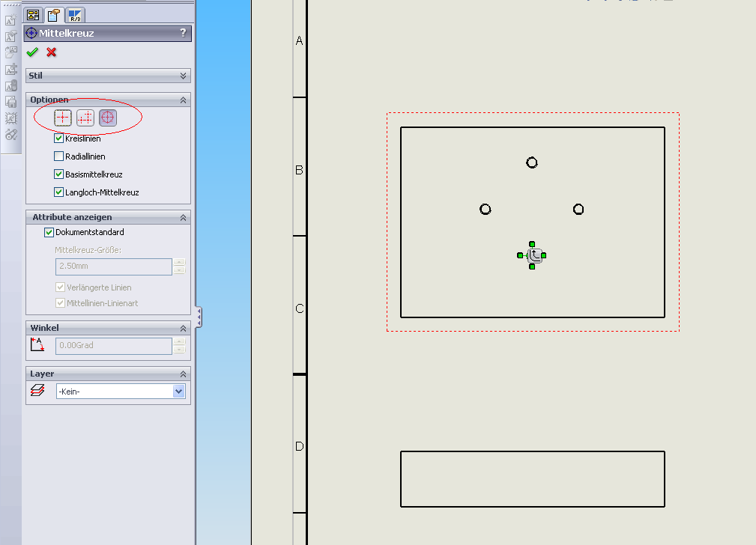Screen dimensions: 756x545
Task: Collapse the Attribute anzeigen section
Action: tap(183, 217)
